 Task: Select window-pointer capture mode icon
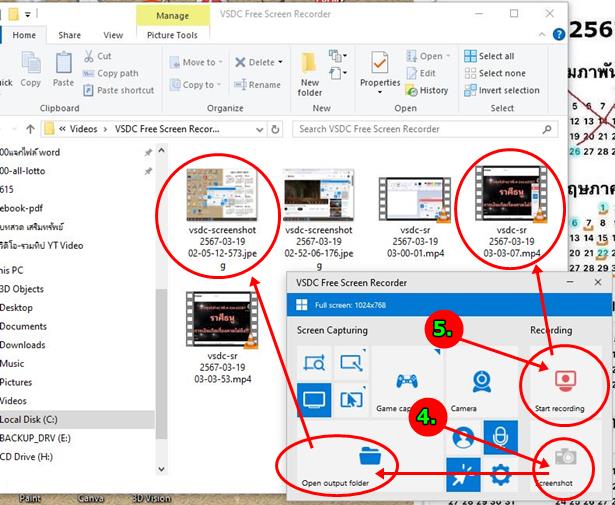pos(351,400)
